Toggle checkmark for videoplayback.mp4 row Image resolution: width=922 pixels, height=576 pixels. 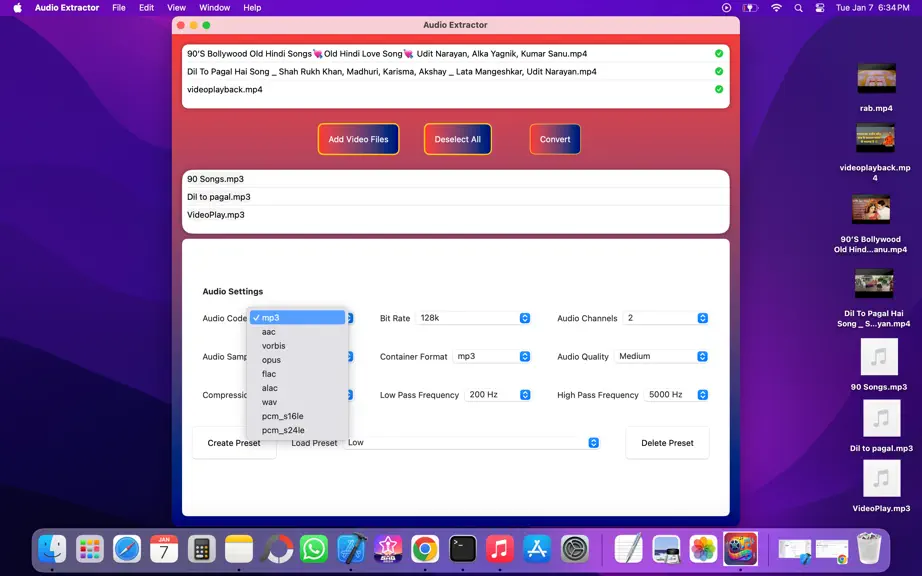coord(719,89)
